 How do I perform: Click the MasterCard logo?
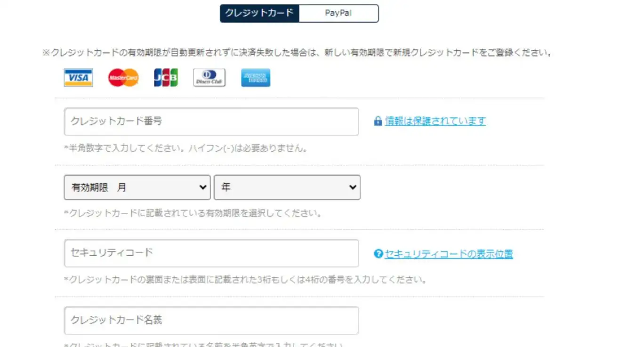[x=123, y=78]
